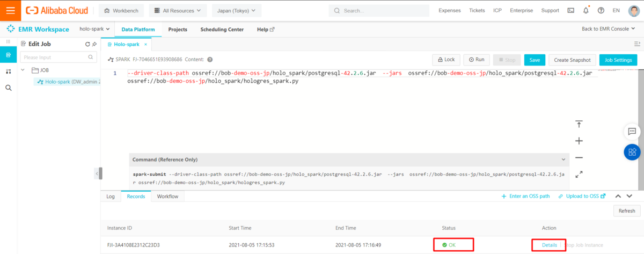Click the EMR Workspace logo

[x=38, y=30]
